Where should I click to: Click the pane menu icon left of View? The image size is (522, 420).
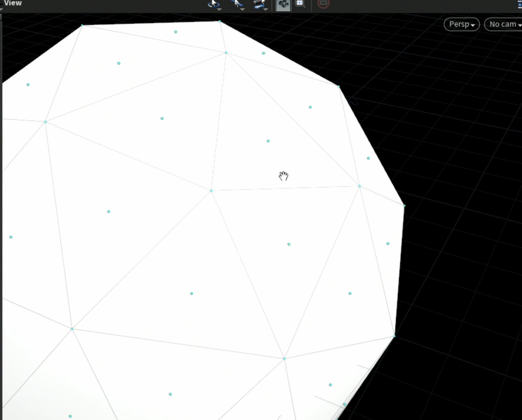[x=1, y=4]
